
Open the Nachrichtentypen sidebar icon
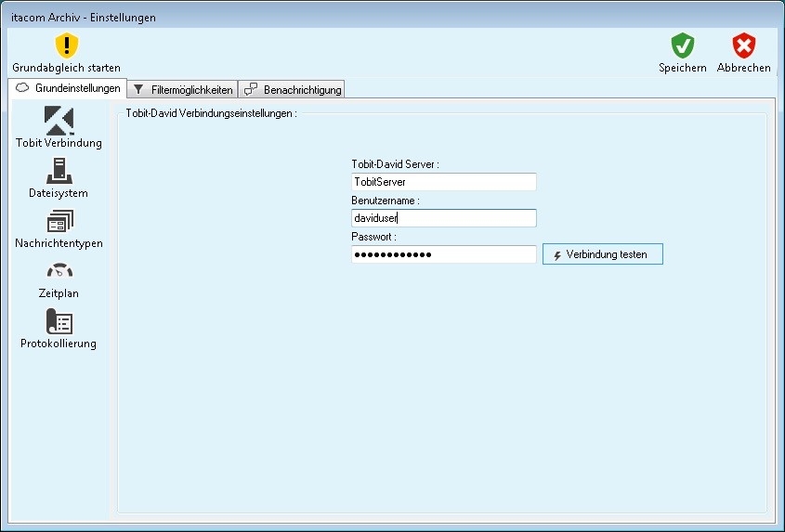point(59,221)
